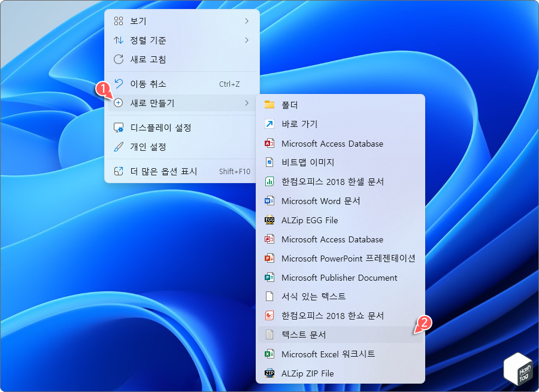Viewport: 539px width, 392px height.
Task: Click the ALZip ZIP File icon
Action: coord(269,373)
